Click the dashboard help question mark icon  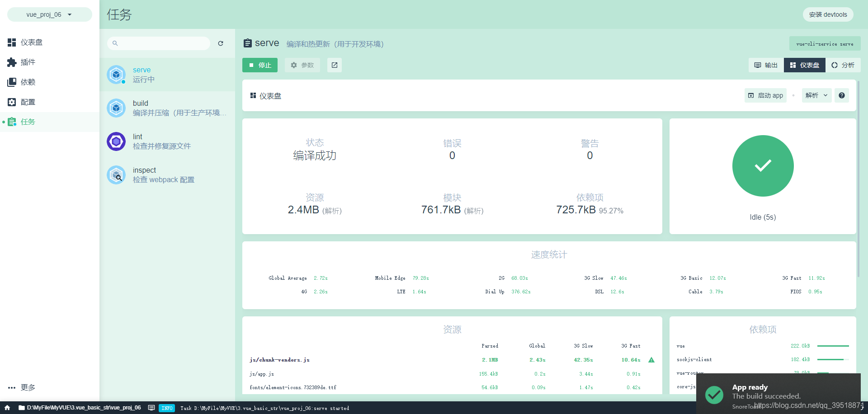click(841, 95)
